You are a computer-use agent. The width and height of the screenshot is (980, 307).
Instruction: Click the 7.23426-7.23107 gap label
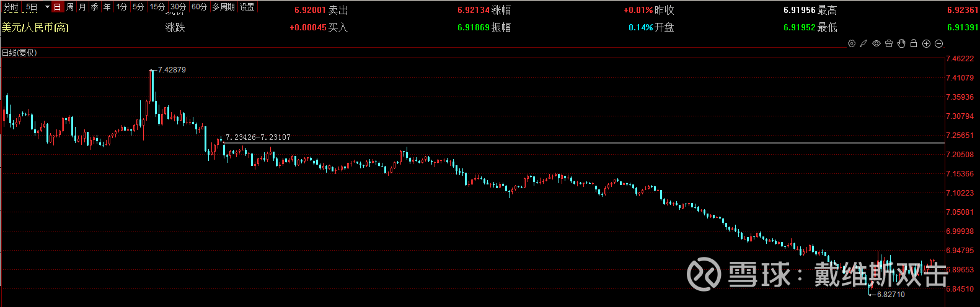258,137
